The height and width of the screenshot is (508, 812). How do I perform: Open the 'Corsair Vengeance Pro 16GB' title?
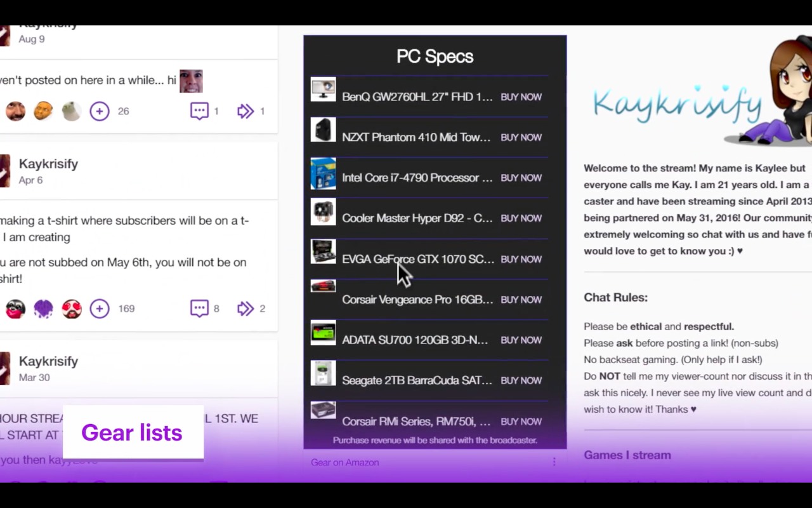(417, 300)
